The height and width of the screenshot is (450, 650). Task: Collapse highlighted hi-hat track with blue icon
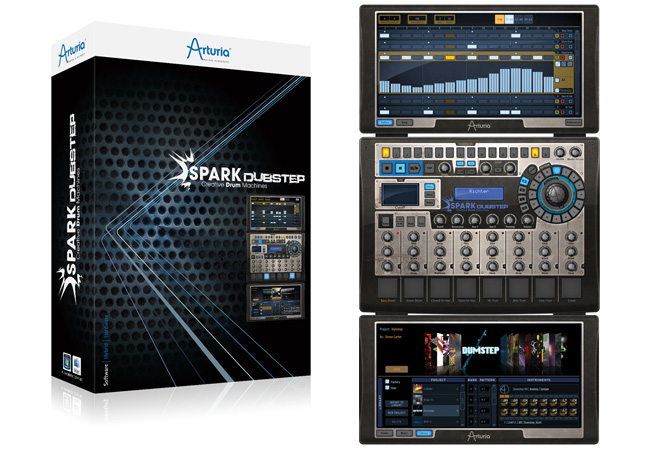pyautogui.click(x=570, y=58)
